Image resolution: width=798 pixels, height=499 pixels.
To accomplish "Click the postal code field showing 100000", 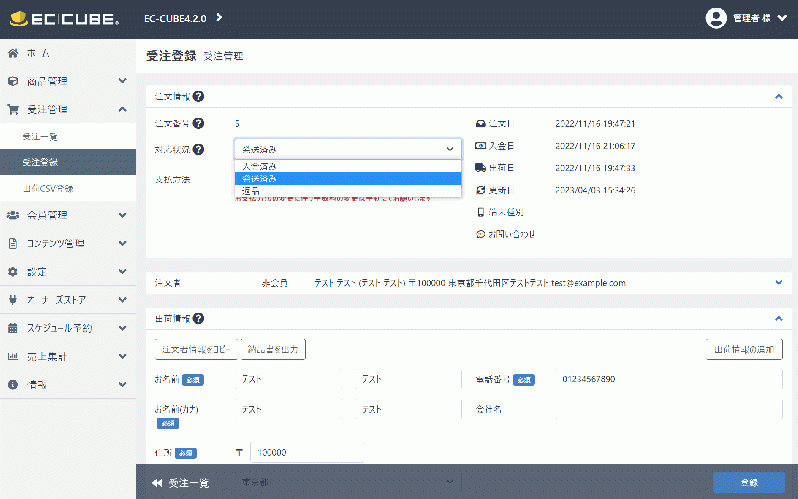I will 307,452.
